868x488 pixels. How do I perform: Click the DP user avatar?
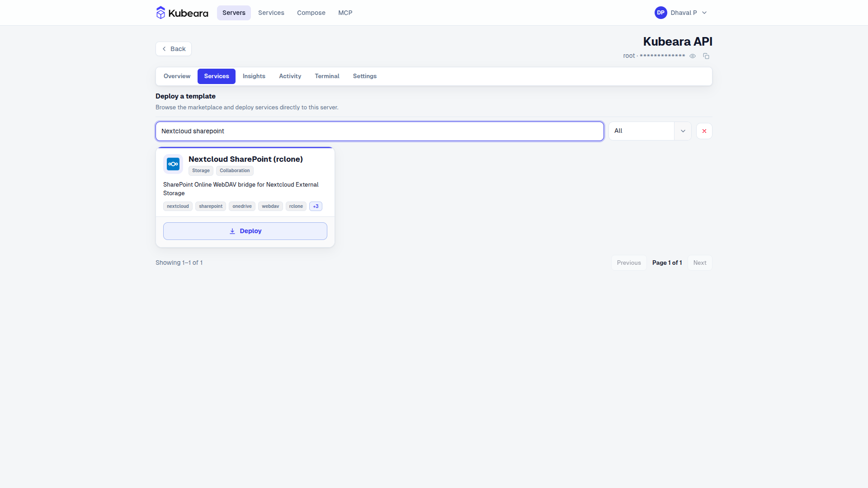tap(661, 13)
